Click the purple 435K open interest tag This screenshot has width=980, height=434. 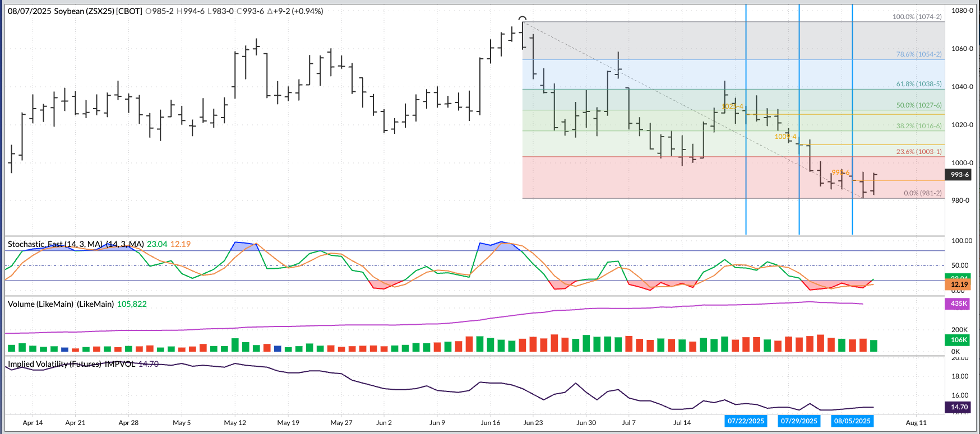(x=959, y=304)
